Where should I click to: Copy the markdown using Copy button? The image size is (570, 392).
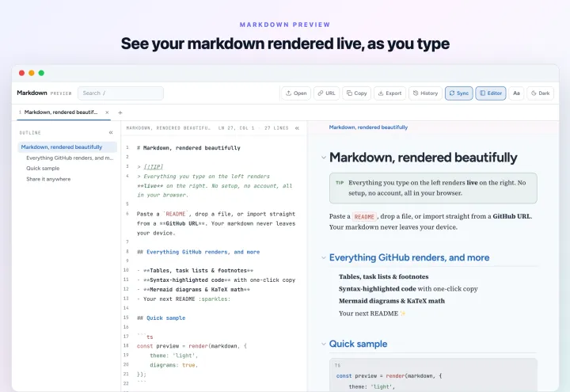pos(356,93)
